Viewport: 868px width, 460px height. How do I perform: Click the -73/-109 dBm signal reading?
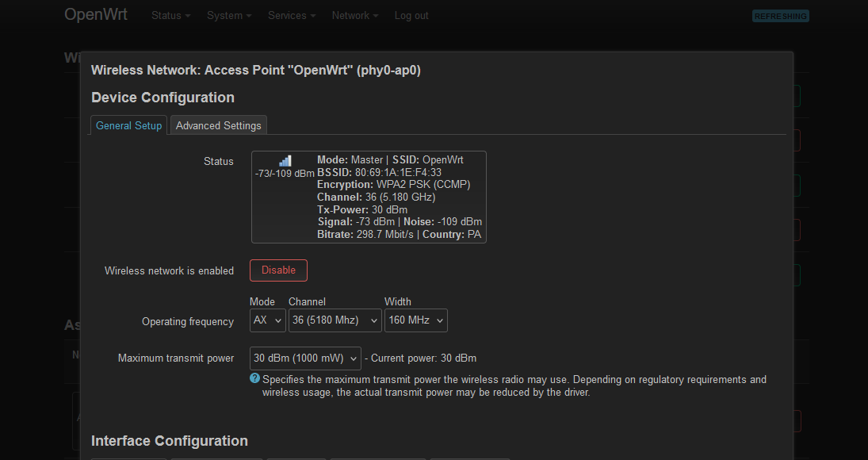(285, 173)
